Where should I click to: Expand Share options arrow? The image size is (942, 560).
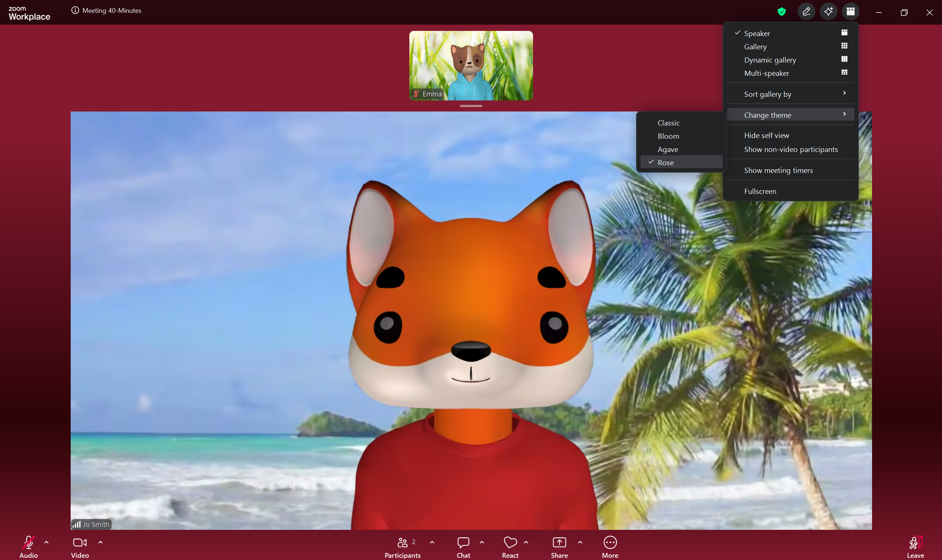tap(580, 542)
